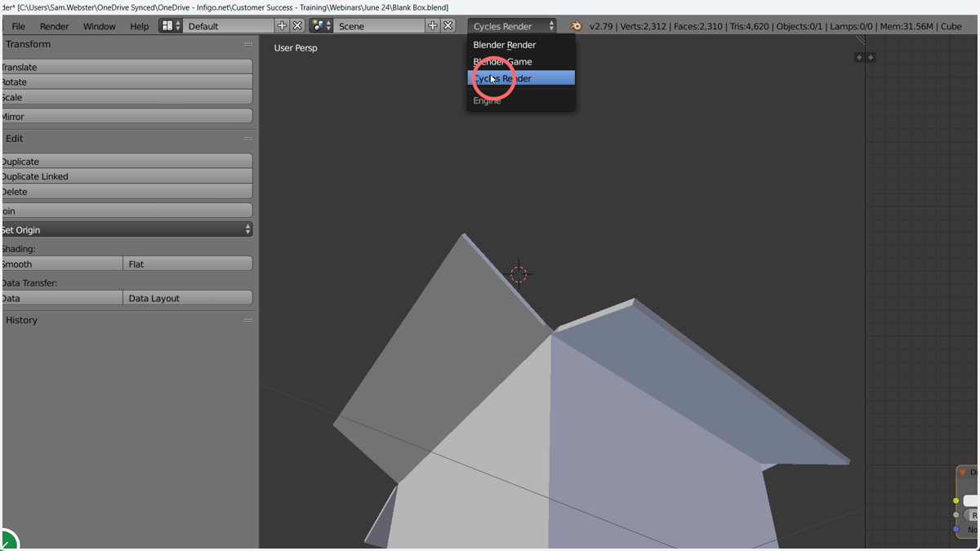Image resolution: width=980 pixels, height=551 pixels.
Task: Click the Cube object name in the header
Action: [x=951, y=26]
